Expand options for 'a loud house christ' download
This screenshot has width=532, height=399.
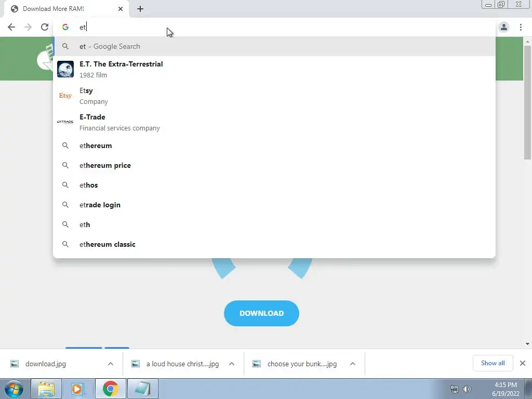(x=232, y=364)
